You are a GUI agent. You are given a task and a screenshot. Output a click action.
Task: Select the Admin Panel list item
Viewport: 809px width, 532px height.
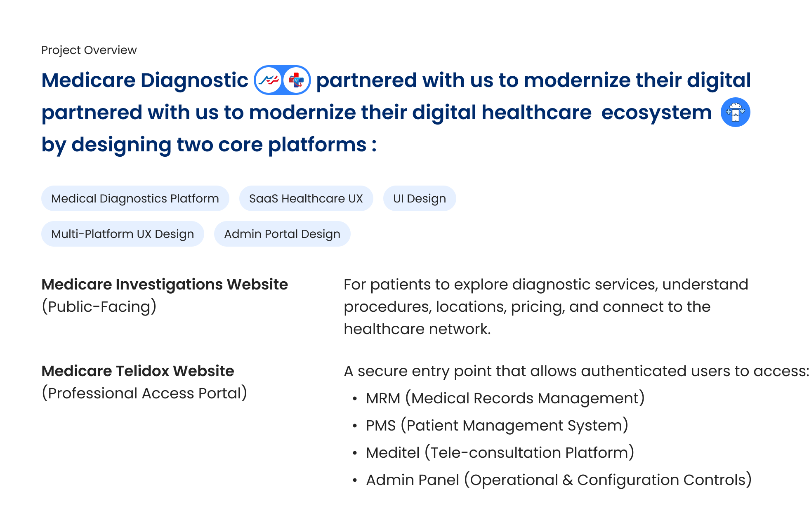559,480
